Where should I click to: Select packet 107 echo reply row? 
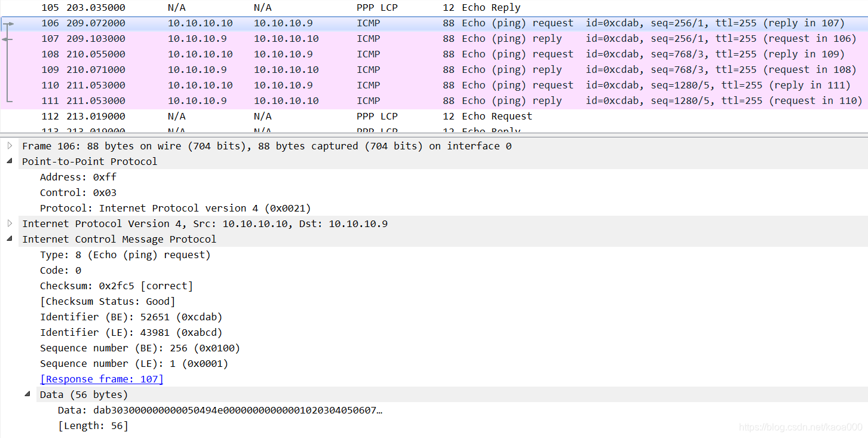(x=434, y=39)
